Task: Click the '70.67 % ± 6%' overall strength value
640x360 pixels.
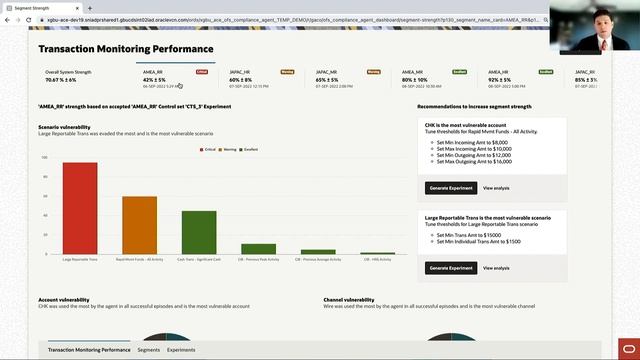Action: pos(61,80)
